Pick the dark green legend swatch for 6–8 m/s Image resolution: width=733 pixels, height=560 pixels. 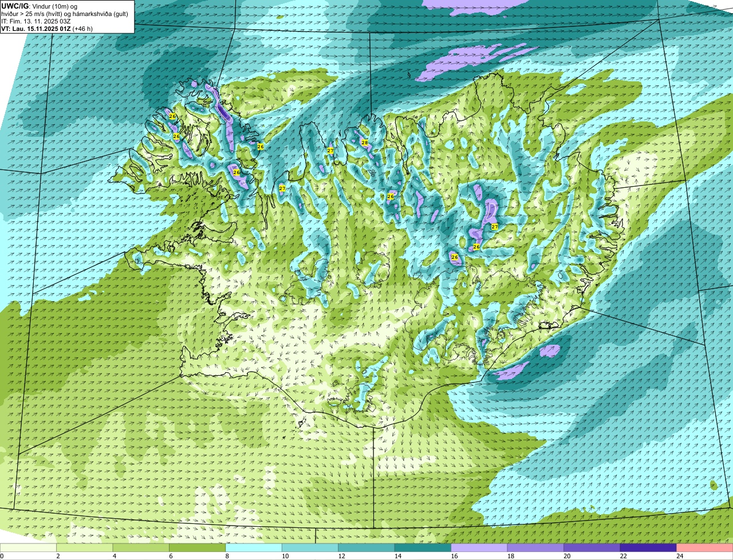coord(198,547)
